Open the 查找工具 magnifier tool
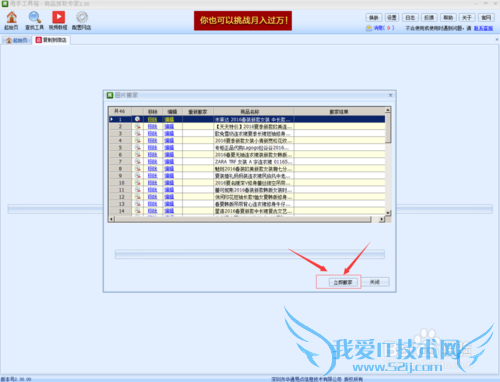Viewport: 500px width, 382px height. point(35,21)
